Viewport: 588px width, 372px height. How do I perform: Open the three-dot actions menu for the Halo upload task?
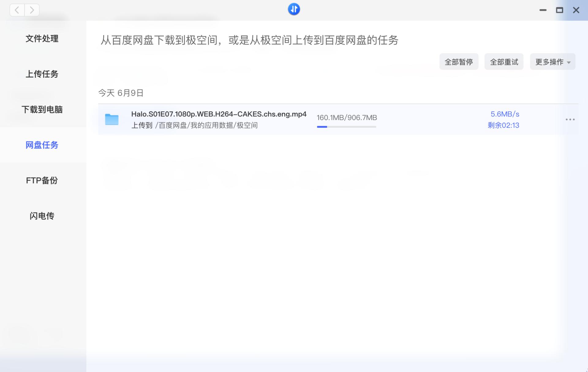pos(570,120)
